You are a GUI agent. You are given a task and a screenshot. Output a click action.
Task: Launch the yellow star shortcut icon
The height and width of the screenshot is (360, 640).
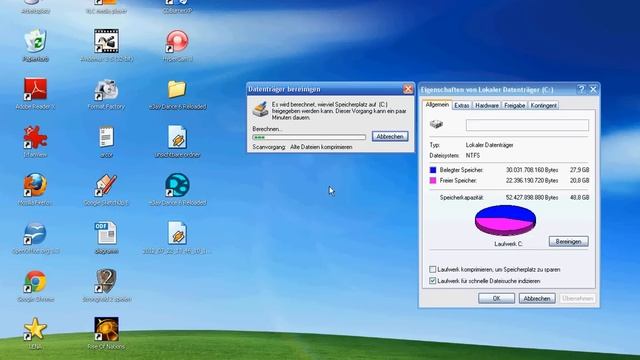point(35,329)
